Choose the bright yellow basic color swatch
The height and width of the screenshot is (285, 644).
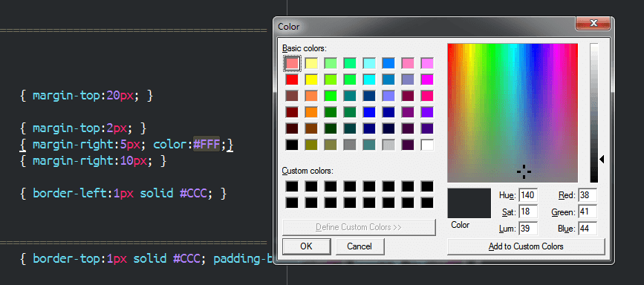click(x=311, y=79)
